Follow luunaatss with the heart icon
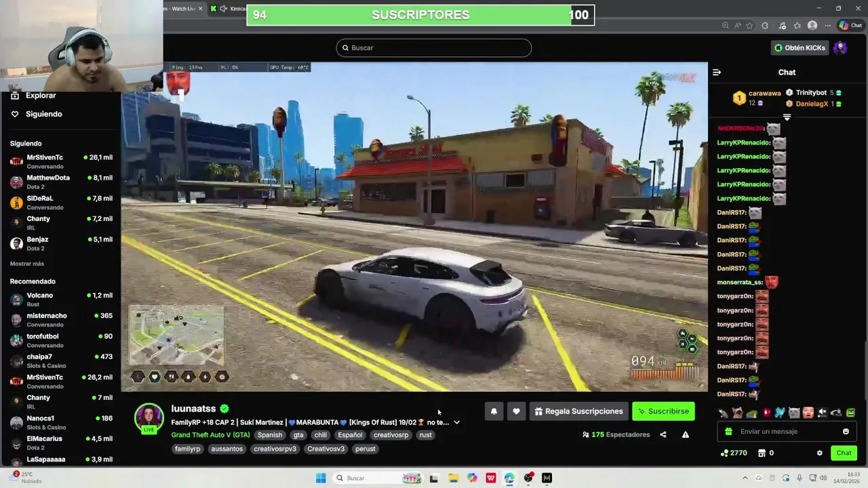 [516, 411]
